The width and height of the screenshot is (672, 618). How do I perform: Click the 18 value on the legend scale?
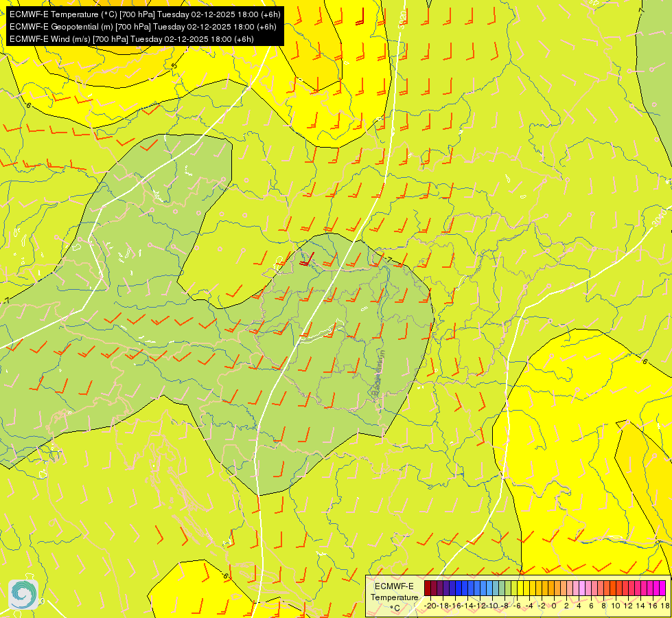[665, 606]
